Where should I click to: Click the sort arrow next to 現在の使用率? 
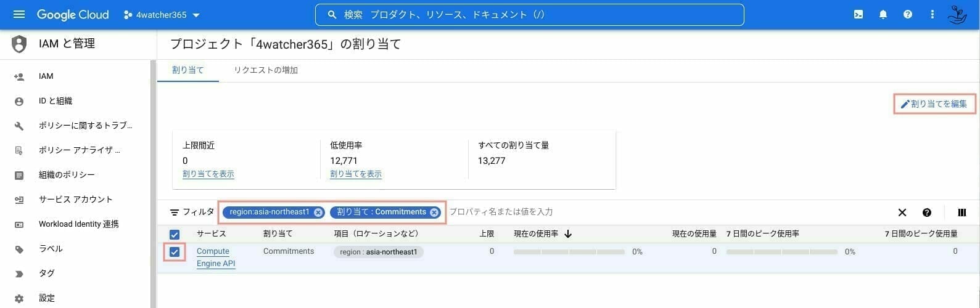click(568, 234)
